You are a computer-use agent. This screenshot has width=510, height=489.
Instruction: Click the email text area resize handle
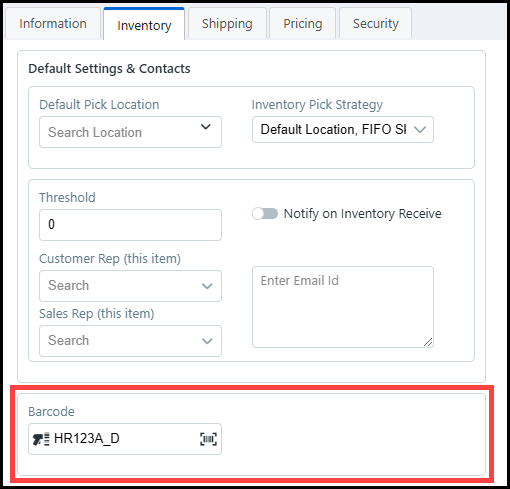[428, 342]
